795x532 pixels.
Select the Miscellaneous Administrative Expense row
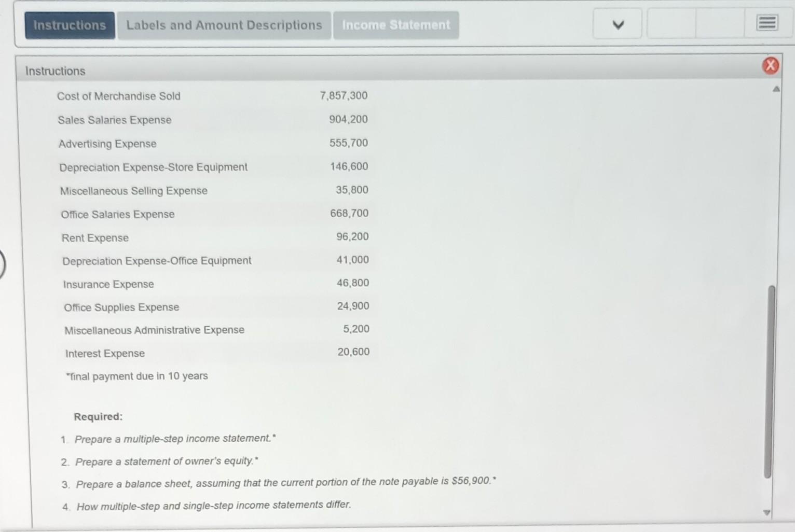coord(154,330)
